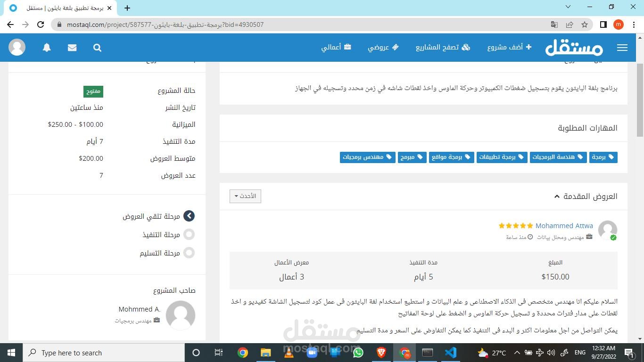Viewport: 644px width, 362px height.
Task: Select the 'مهندس برمجيات' skill tag
Action: pyautogui.click(x=367, y=157)
